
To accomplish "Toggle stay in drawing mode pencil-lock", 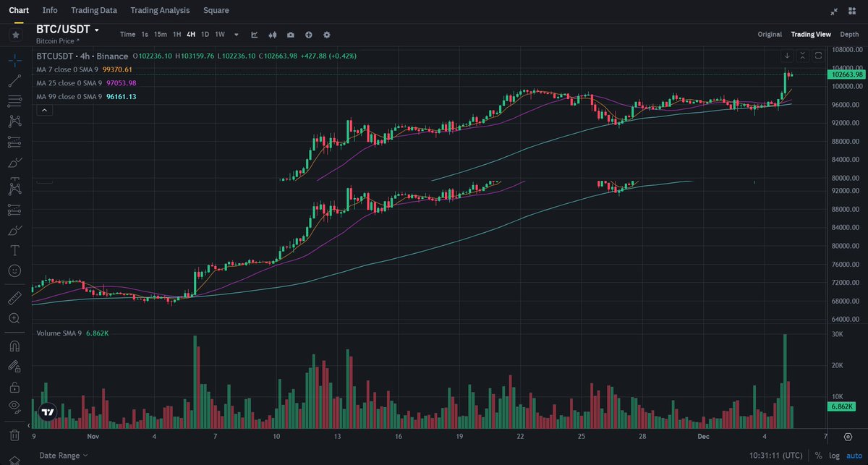I will click(14, 367).
